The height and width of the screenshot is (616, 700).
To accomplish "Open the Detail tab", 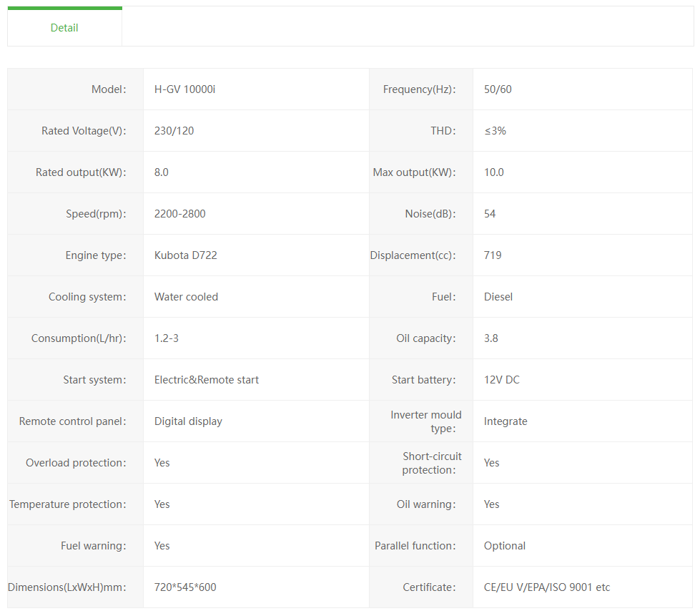I will pos(64,28).
